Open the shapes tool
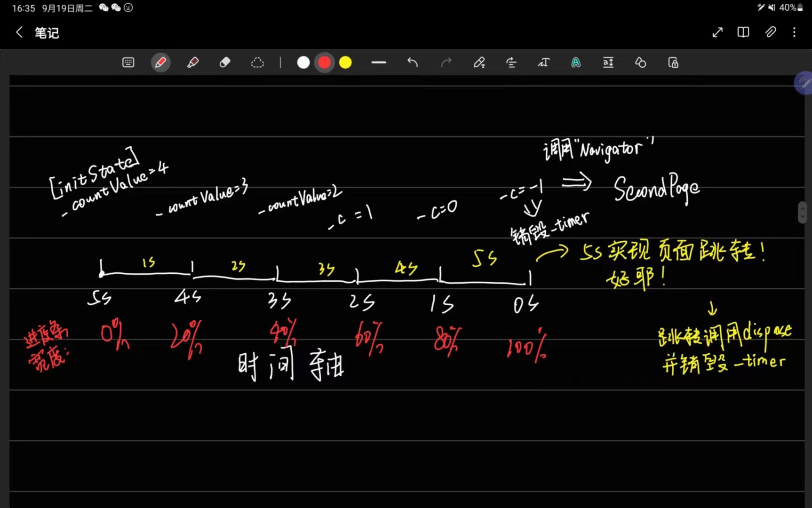The image size is (812, 508). tap(641, 63)
